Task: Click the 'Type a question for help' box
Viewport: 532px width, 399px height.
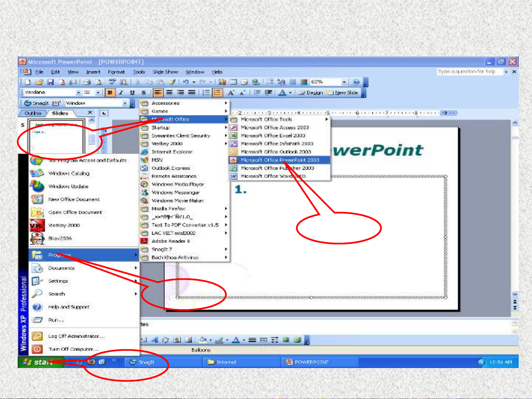Action: [470, 72]
